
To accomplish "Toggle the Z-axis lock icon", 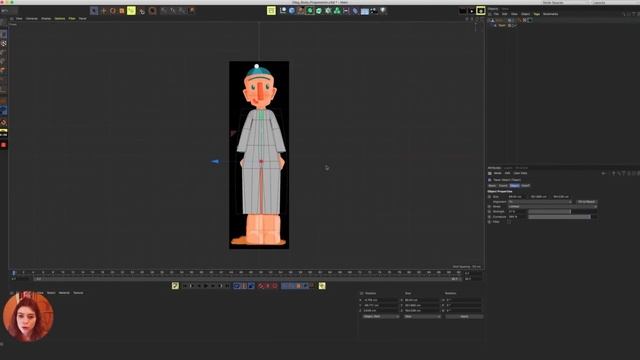I will click(182, 11).
